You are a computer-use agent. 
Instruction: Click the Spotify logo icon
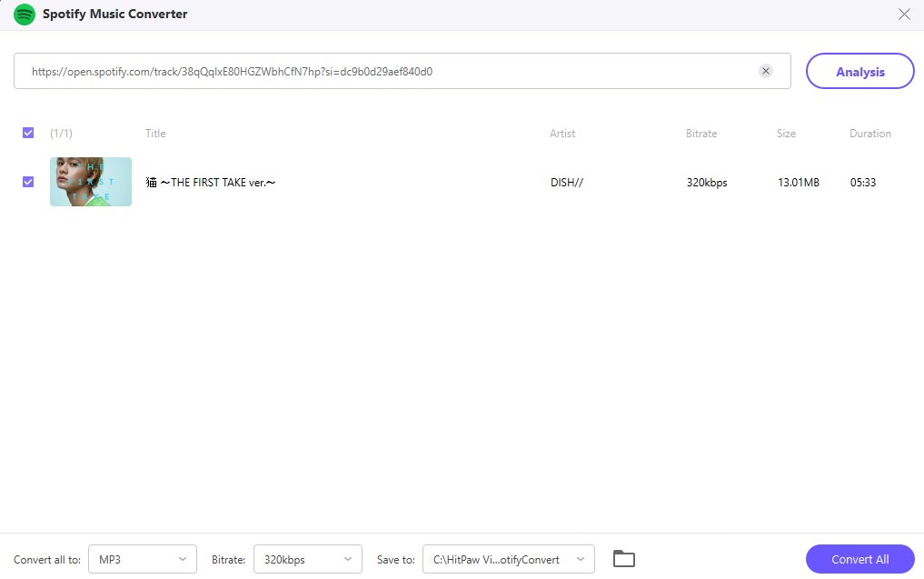click(25, 15)
